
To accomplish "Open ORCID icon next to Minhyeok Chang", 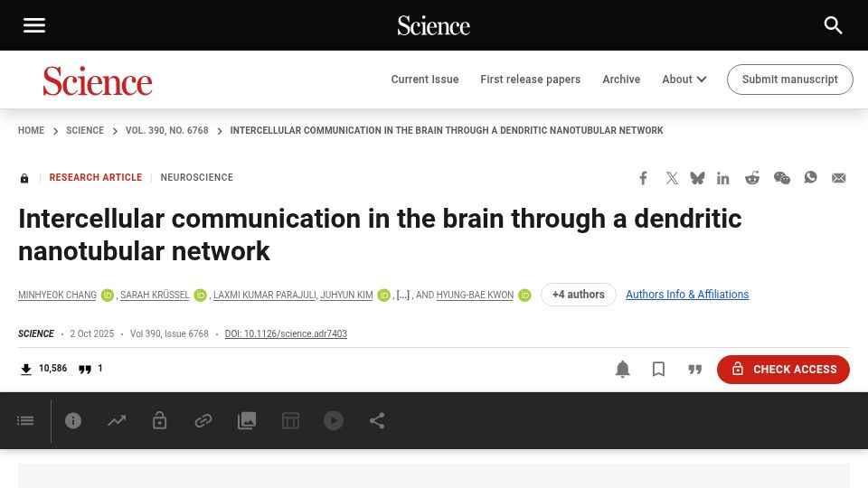I will tap(108, 296).
